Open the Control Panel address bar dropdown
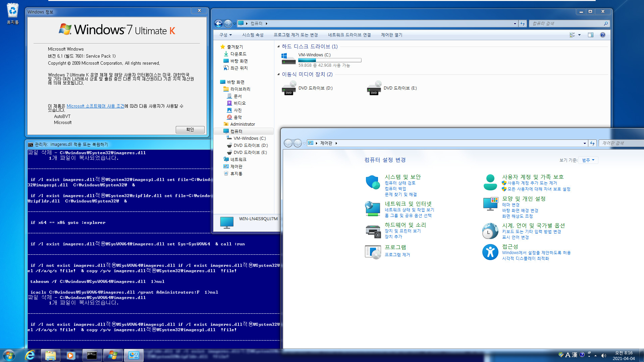644x362 pixels. pyautogui.click(x=585, y=143)
